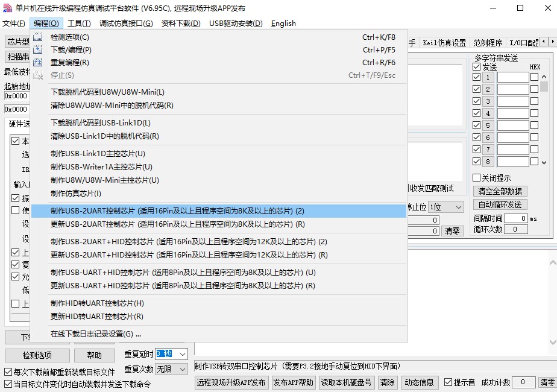
Task: Click the 下载/编程 menu icon
Action: point(37,50)
